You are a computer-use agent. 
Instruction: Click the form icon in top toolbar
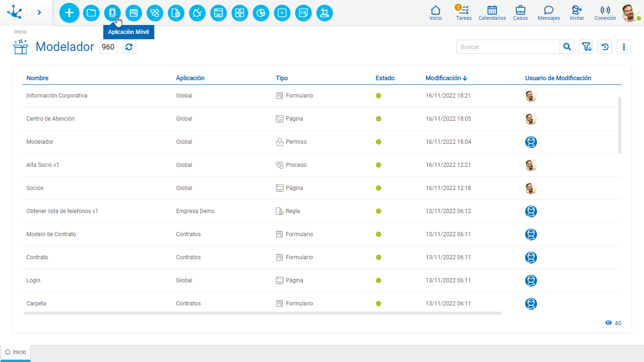point(133,13)
